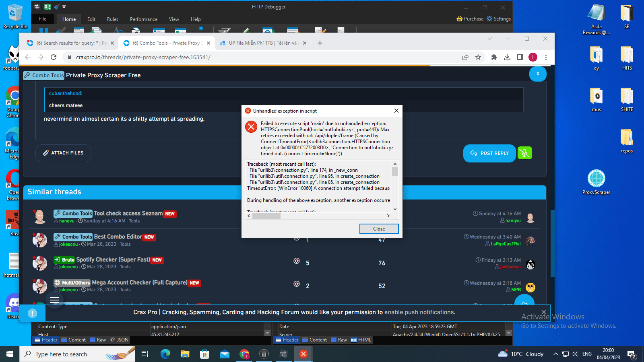This screenshot has height=362, width=644.
Task: Open browser extensions puzzle icon
Action: (x=494, y=57)
